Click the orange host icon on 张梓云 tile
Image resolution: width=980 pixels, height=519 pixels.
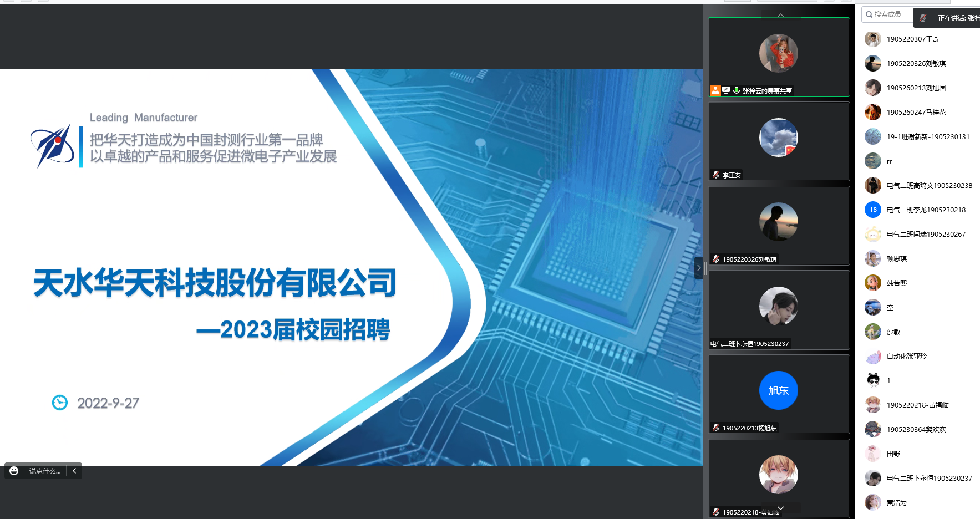[x=715, y=90]
